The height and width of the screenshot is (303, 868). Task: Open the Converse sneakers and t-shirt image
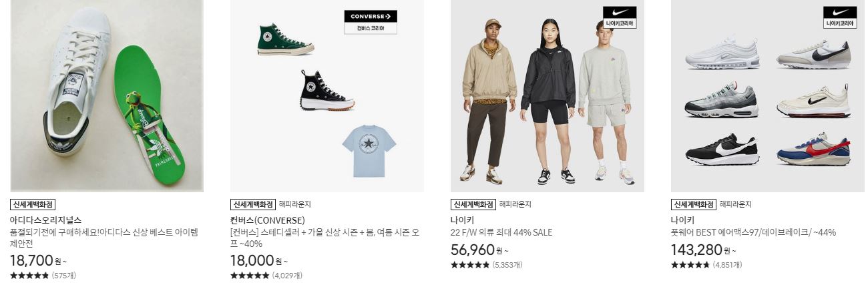(x=327, y=96)
